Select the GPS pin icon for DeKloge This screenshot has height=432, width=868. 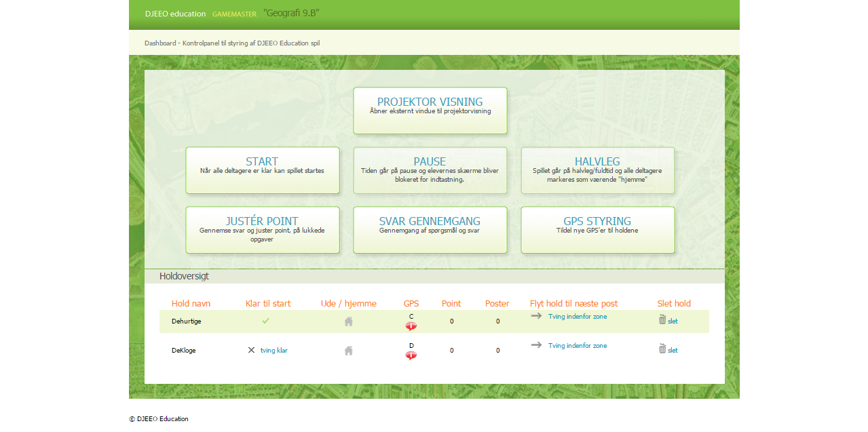coord(411,355)
